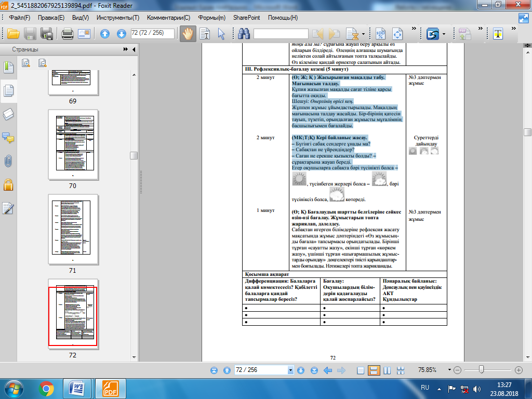Click the binoculars search icon

(x=244, y=34)
